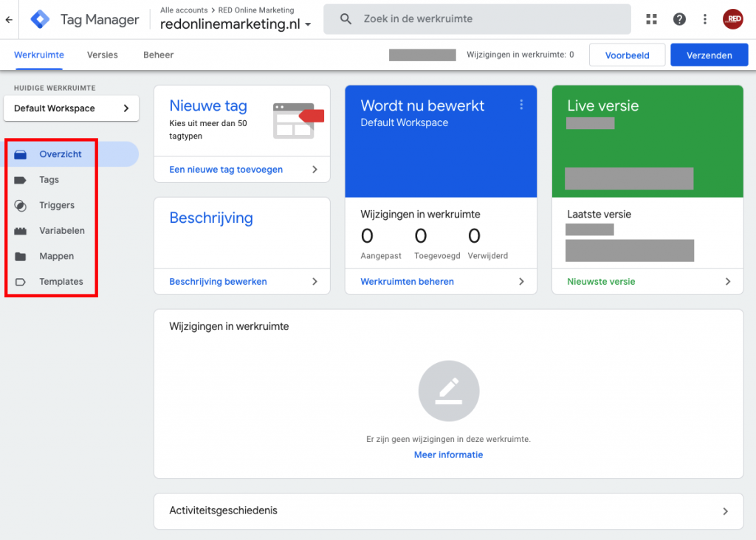756x540 pixels.
Task: Switch to the Beheer tab
Action: click(158, 55)
